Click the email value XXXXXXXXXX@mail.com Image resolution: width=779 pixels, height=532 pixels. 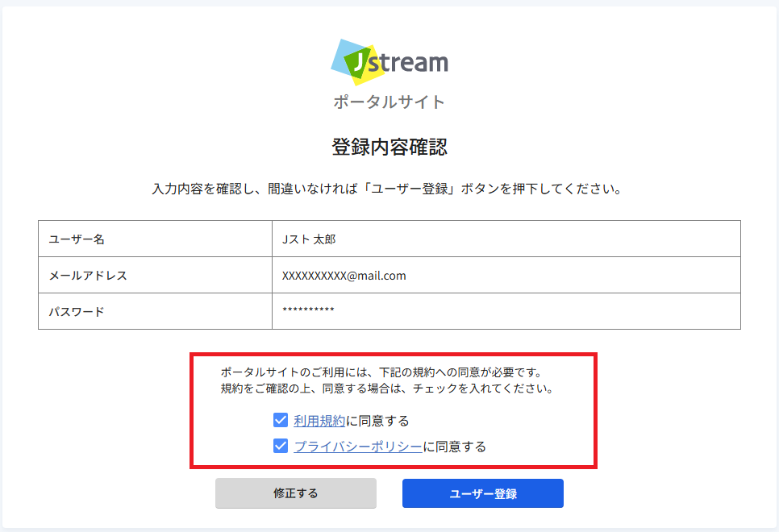click(x=344, y=276)
